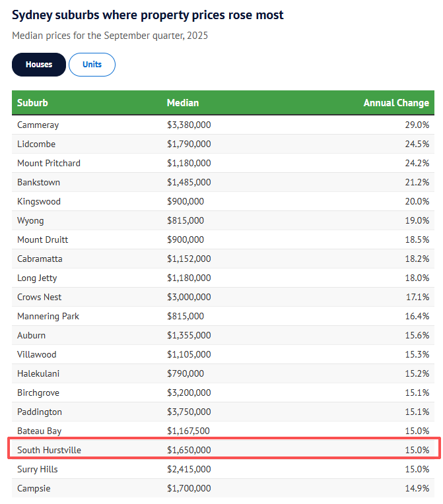Click Kingswood's 20.0% annual change value
The height and width of the screenshot is (504, 443).
click(x=417, y=201)
